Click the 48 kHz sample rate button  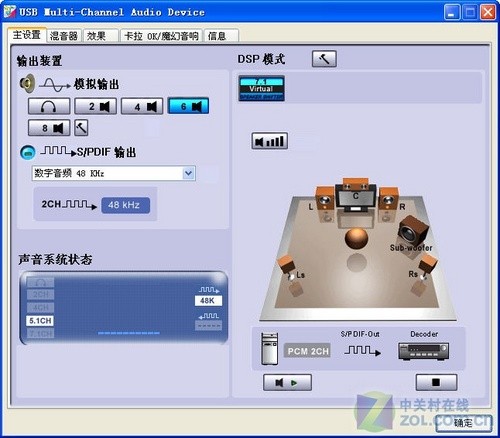[125, 205]
